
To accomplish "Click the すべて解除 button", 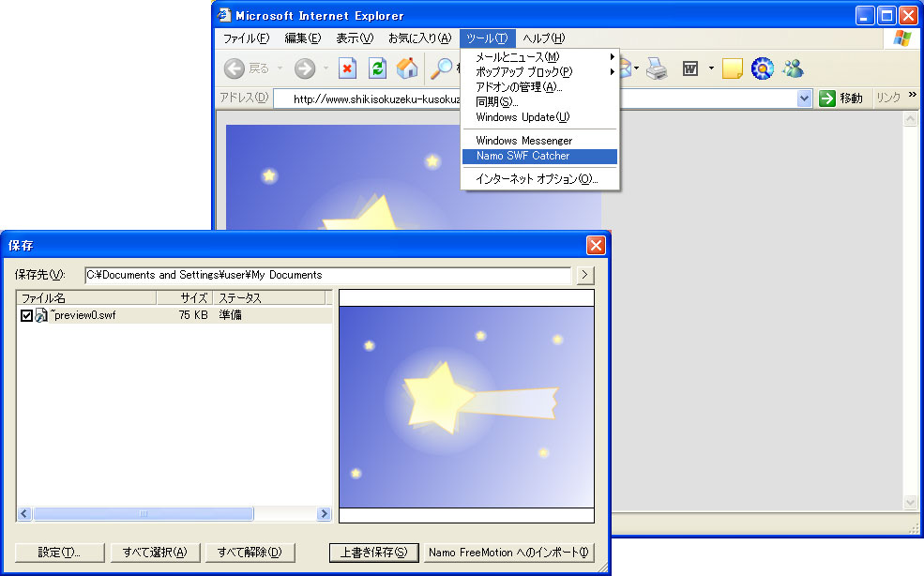I will click(250, 553).
